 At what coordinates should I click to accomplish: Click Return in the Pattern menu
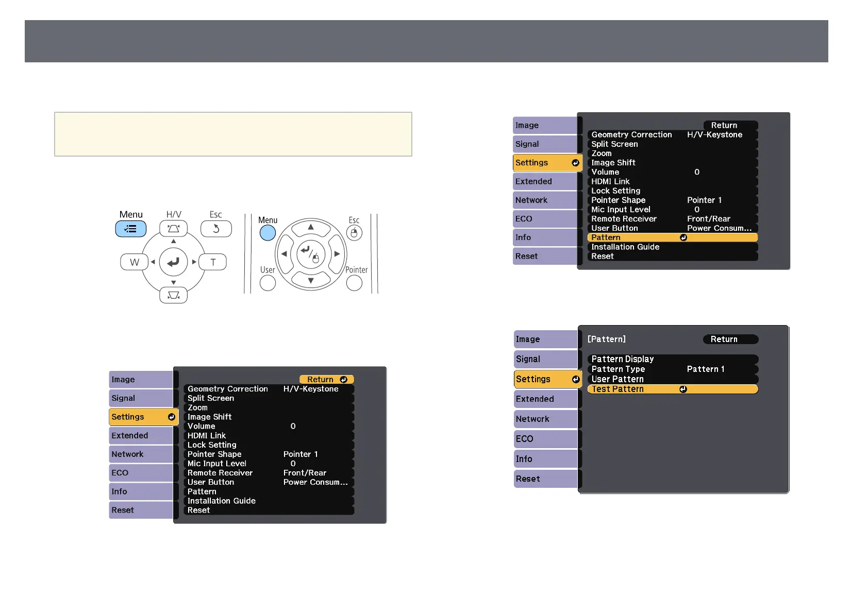click(731, 339)
